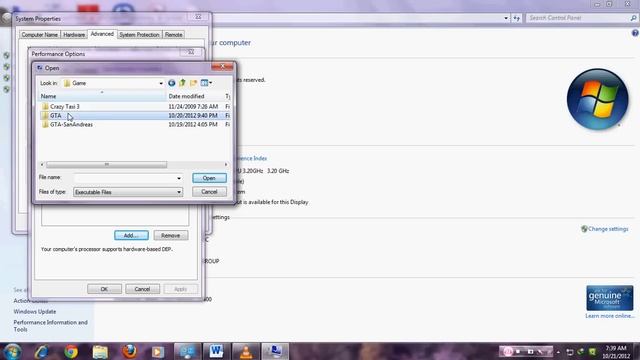The image size is (640, 360).
Task: Select the GTA folder row
Action: point(135,116)
